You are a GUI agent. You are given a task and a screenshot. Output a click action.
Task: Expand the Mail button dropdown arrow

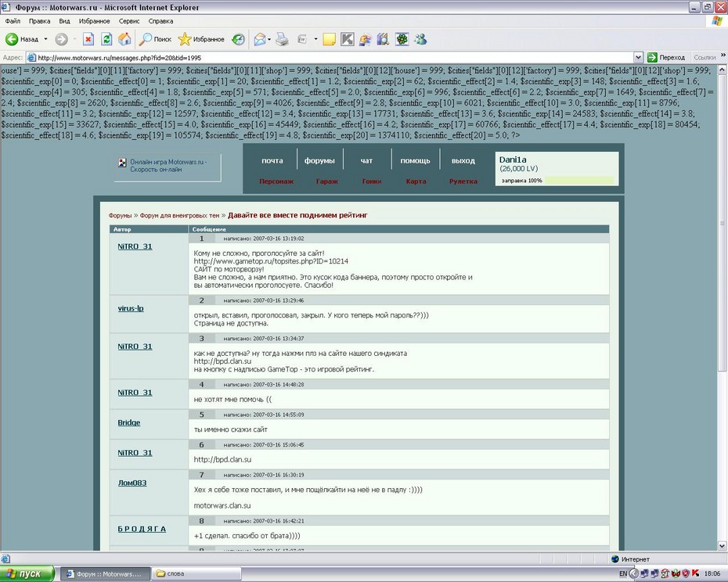click(x=269, y=39)
